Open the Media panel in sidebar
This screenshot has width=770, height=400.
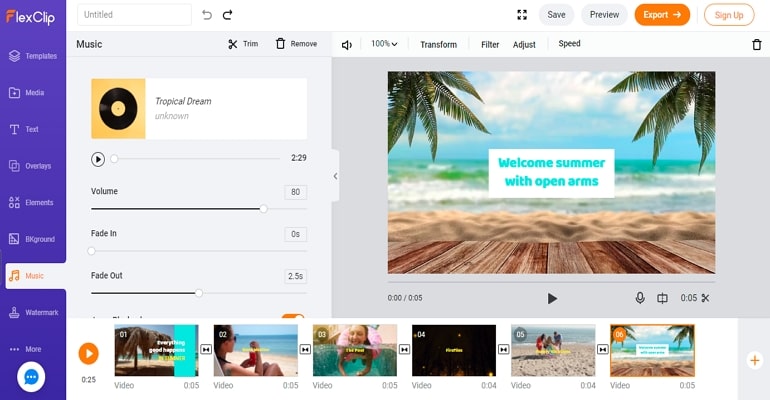(x=27, y=92)
